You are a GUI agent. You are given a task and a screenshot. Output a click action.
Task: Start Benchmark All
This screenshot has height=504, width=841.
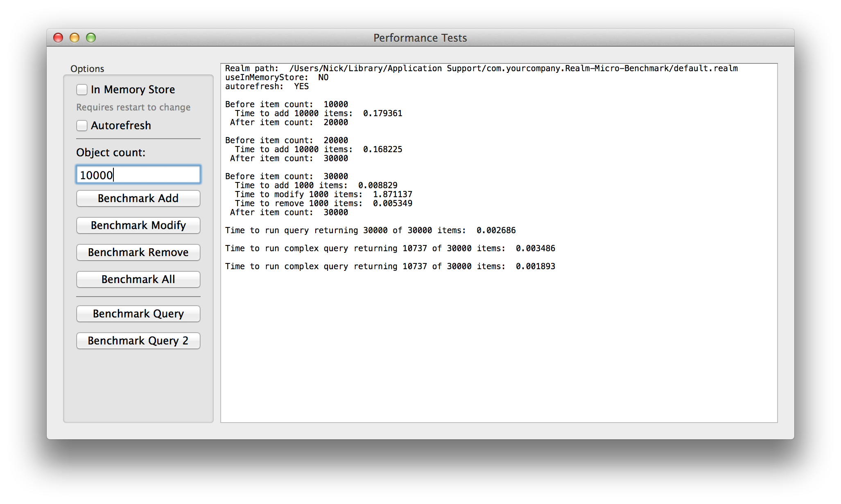[x=138, y=279]
